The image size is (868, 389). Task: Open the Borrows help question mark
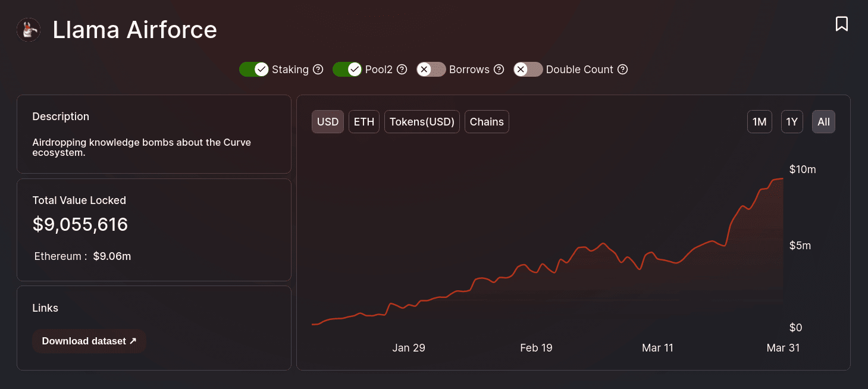[x=499, y=70]
